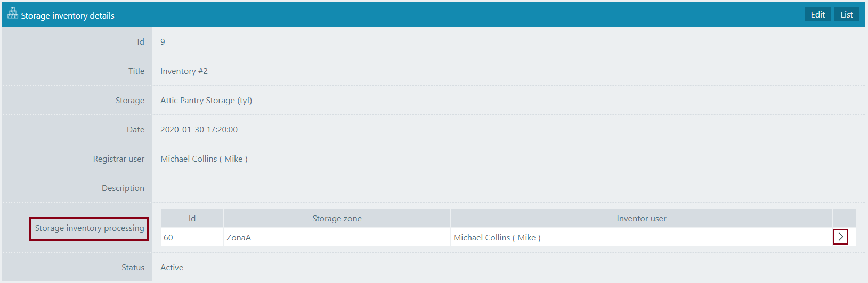Click the 'Registrar user' field label

pos(118,159)
